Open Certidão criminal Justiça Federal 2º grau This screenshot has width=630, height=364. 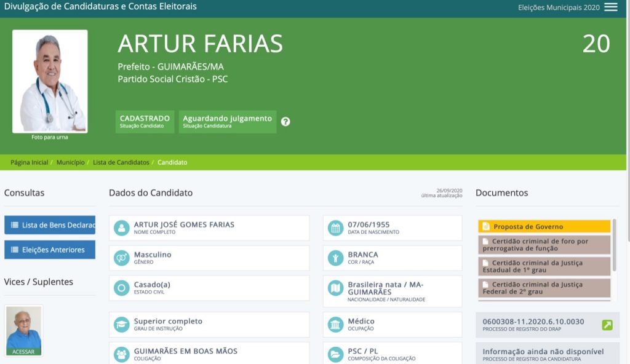544,288
